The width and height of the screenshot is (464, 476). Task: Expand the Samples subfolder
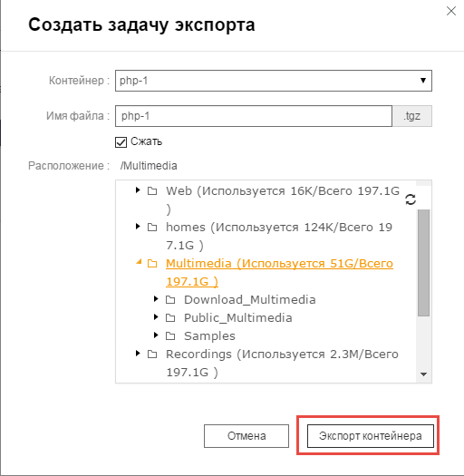point(156,335)
